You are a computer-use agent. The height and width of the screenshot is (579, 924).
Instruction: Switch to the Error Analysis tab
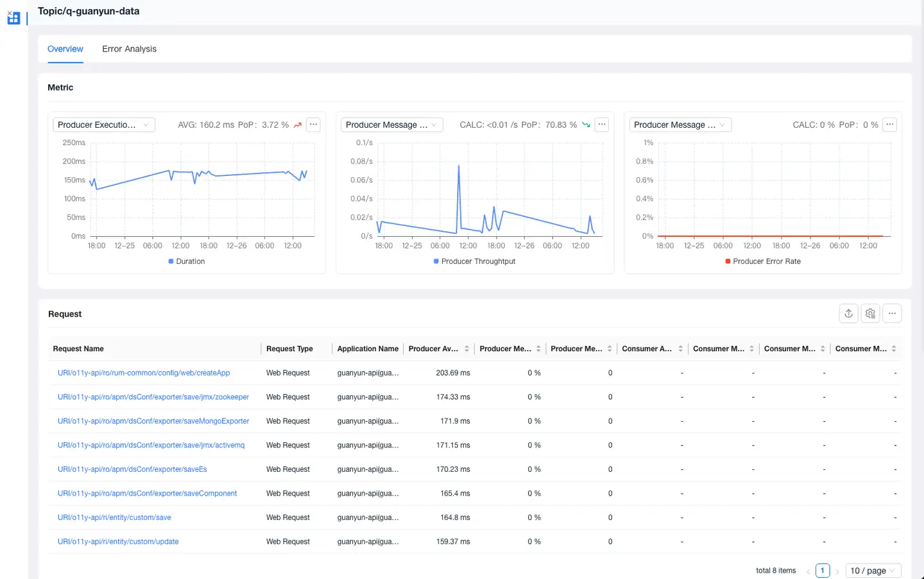(129, 49)
